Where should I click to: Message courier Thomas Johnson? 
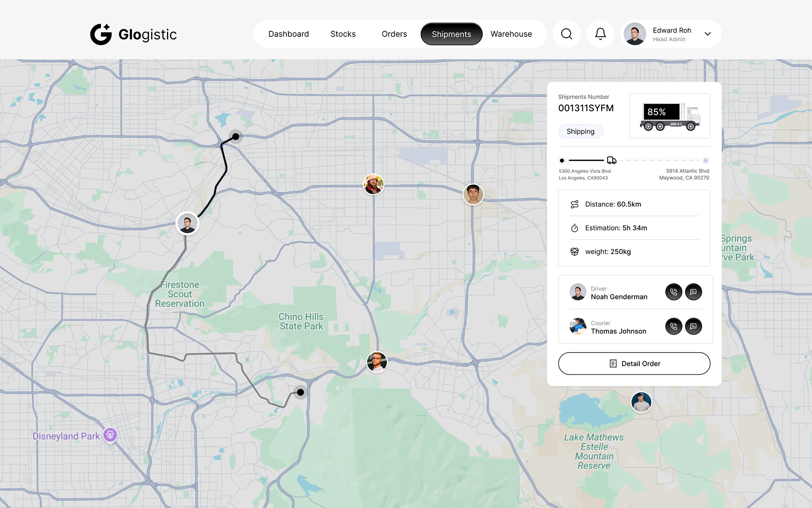pos(693,326)
